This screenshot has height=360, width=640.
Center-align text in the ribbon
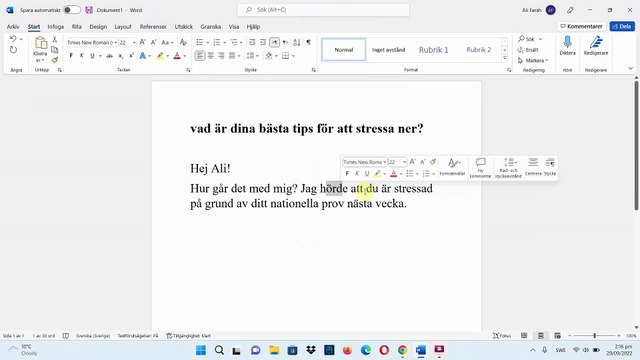click(x=211, y=56)
